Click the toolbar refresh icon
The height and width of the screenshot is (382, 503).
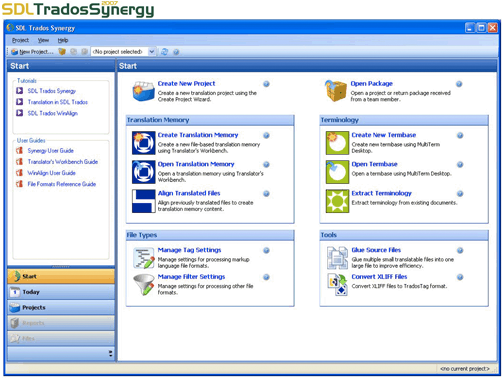pyautogui.click(x=164, y=52)
